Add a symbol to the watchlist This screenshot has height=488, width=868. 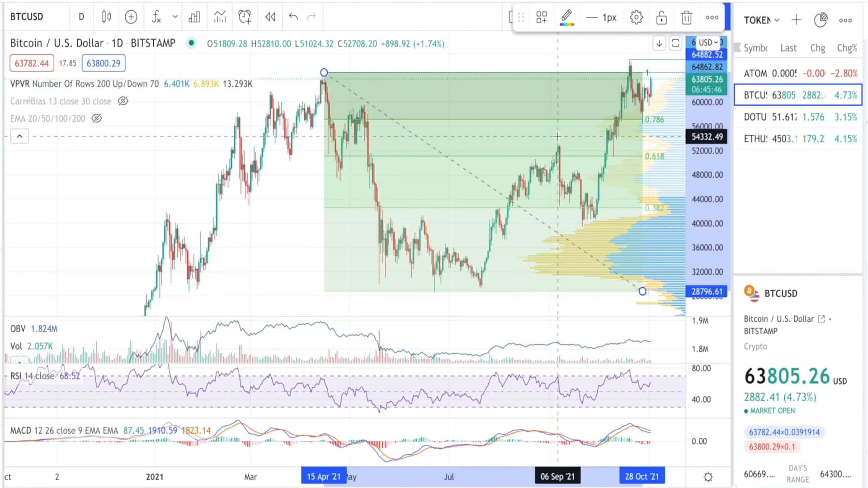(x=797, y=20)
